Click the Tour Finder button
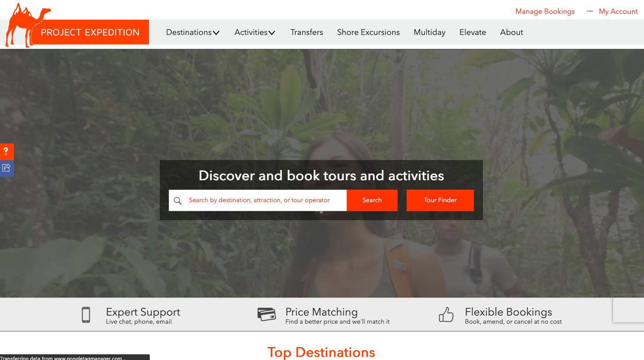 pos(440,200)
